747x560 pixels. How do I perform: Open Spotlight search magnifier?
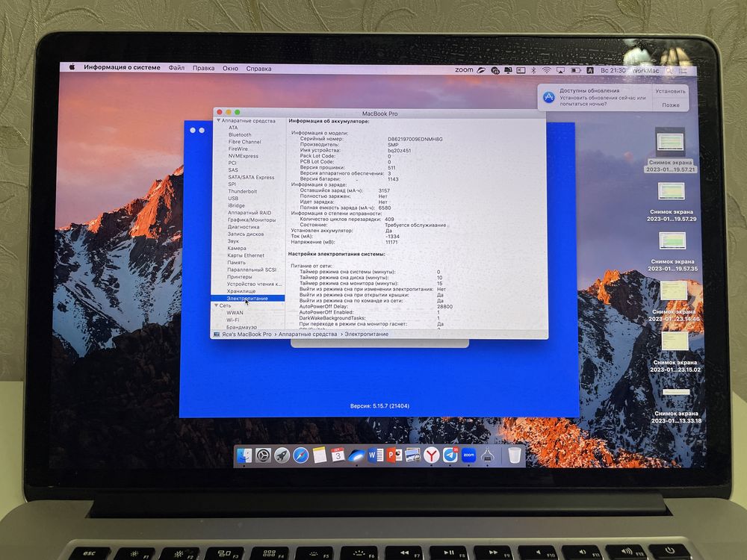[x=669, y=71]
